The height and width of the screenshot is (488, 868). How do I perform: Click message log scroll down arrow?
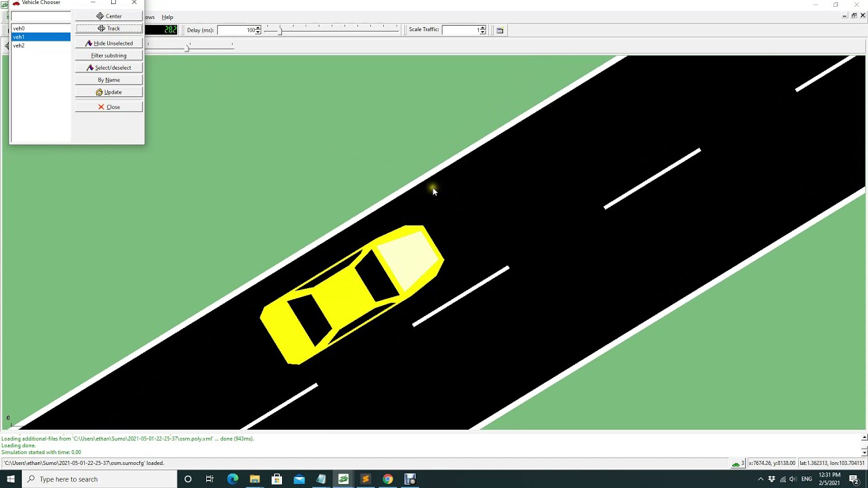click(x=864, y=451)
